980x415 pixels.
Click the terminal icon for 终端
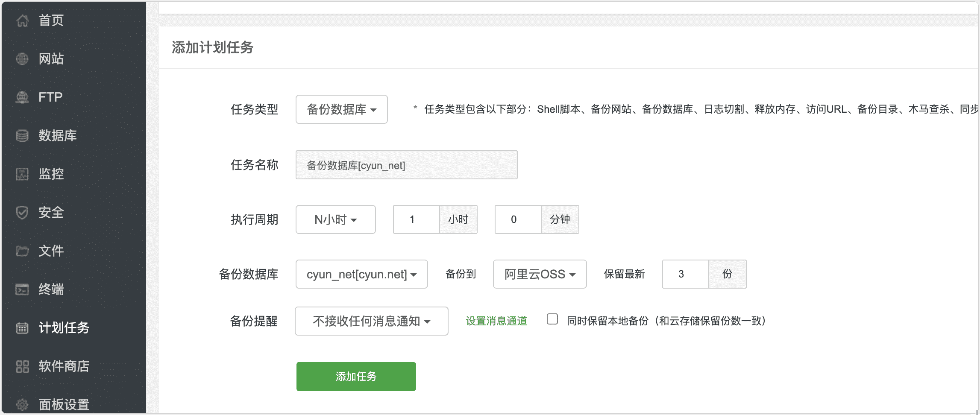22,289
